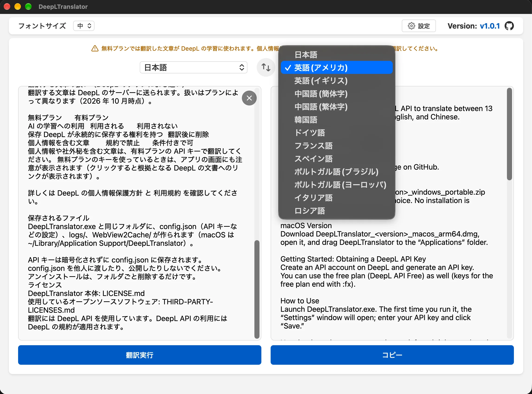
Task: Select 英語 (イギリス) in the menu
Action: click(336, 81)
